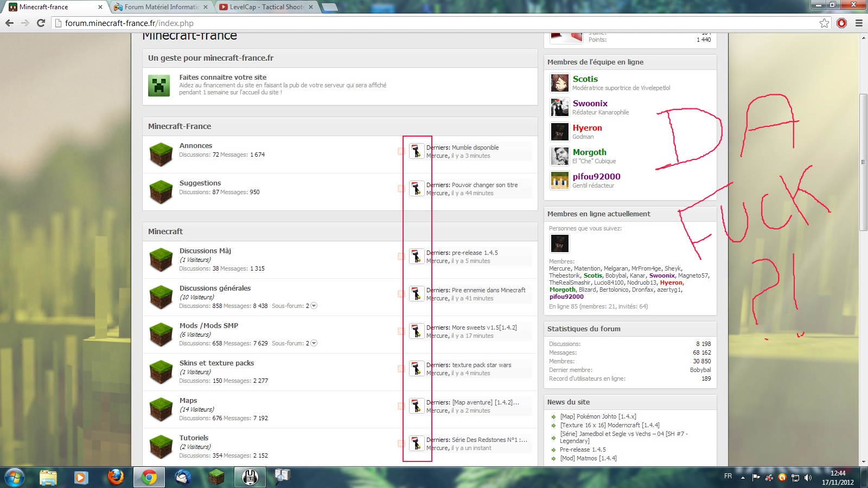
Task: Click the page vertical scrollbar thumb
Action: (x=863, y=163)
